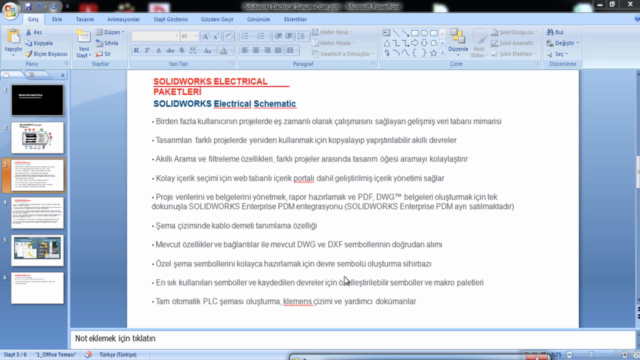The image size is (640, 360).
Task: Open Pano clipboard dialog launcher
Action: 66,64
